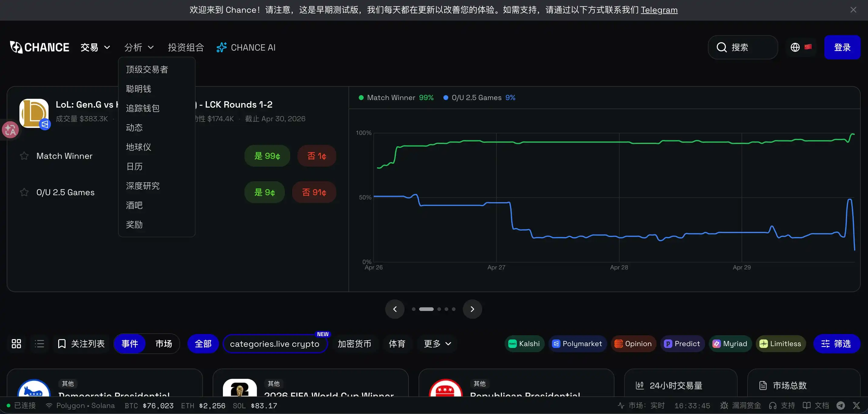868x414 pixels.
Task: Open 漏洞赏金 bug bounty link
Action: coord(741,406)
